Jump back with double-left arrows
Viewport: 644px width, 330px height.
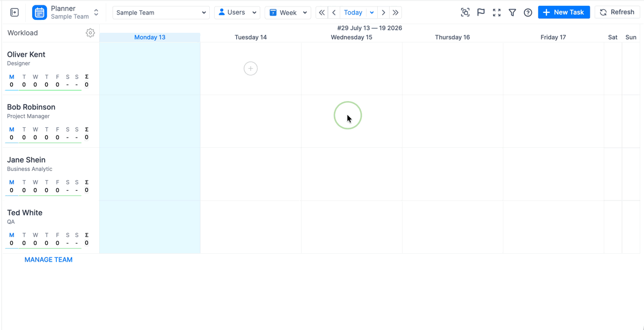(x=321, y=12)
